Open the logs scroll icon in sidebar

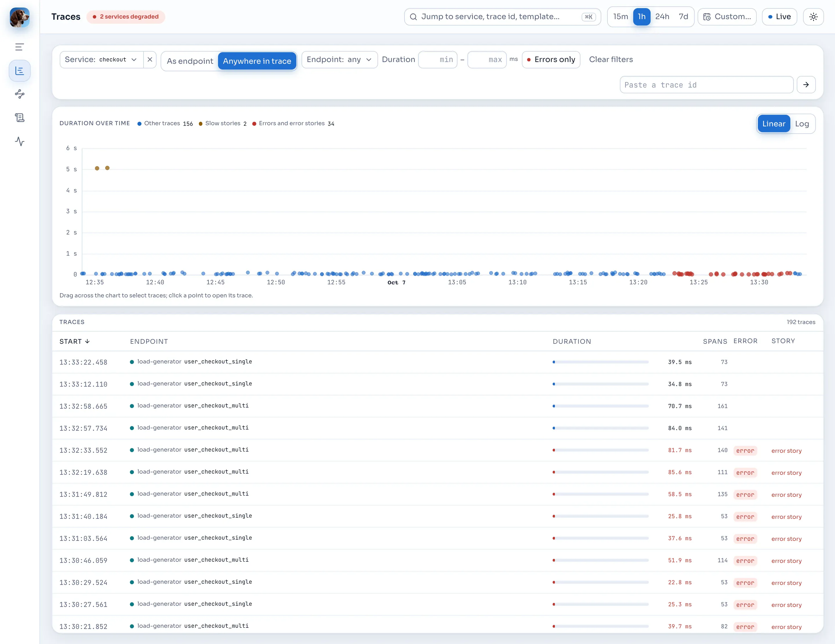point(19,118)
